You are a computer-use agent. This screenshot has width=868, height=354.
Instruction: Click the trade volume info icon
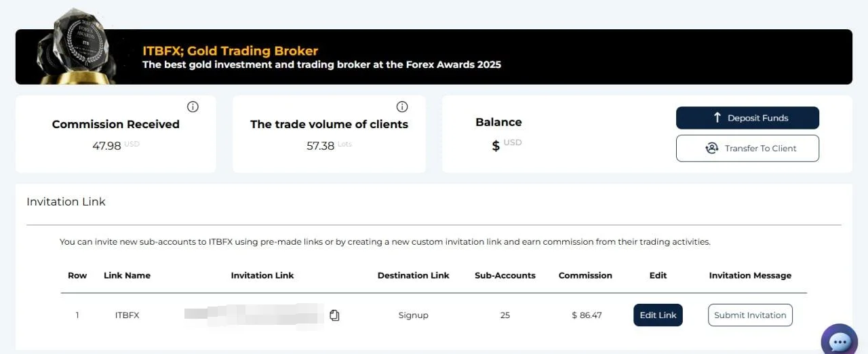coord(402,106)
